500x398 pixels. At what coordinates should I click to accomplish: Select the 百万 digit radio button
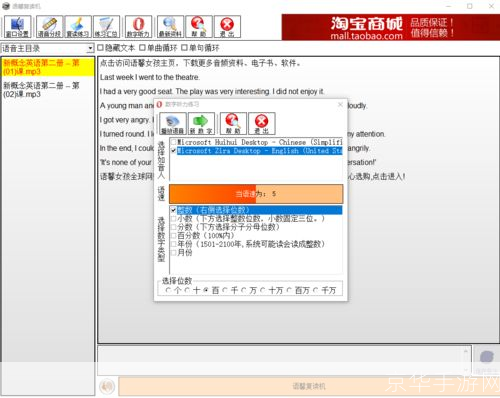point(289,290)
